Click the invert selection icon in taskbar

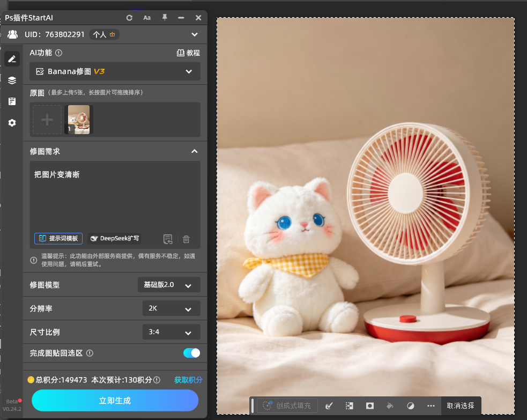[350, 406]
